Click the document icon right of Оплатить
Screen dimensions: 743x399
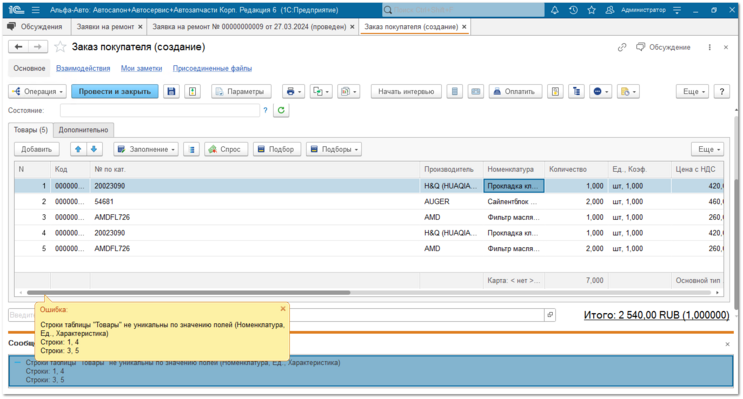click(555, 91)
